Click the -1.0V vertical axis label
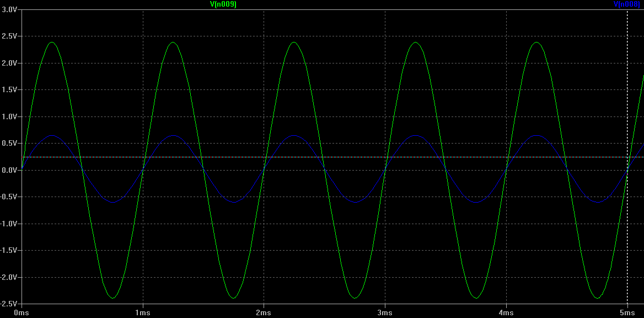The height and width of the screenshot is (318, 644). click(8, 224)
